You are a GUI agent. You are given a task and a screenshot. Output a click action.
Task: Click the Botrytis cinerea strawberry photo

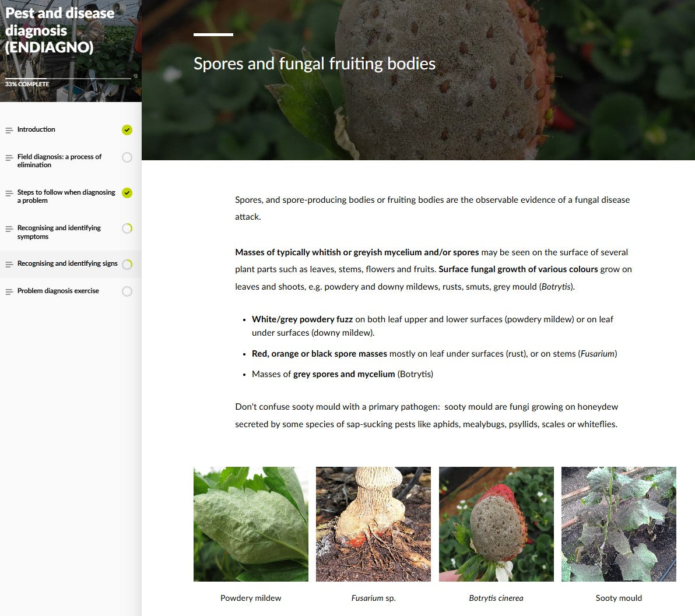tap(496, 524)
